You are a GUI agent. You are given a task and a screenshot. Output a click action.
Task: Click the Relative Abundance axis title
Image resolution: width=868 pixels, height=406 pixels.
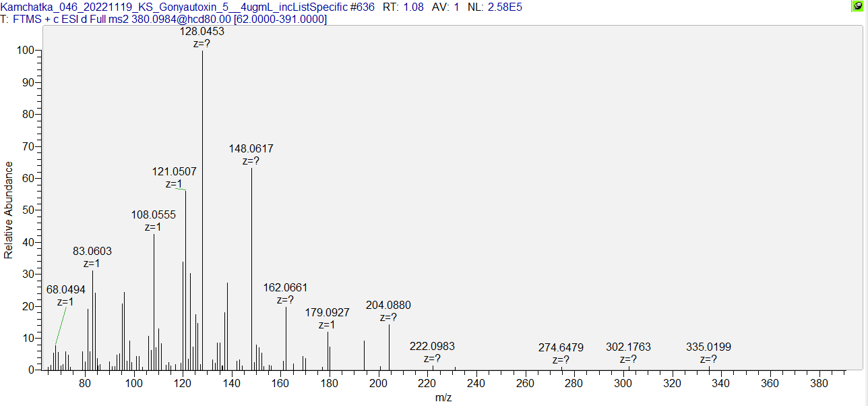click(x=9, y=210)
